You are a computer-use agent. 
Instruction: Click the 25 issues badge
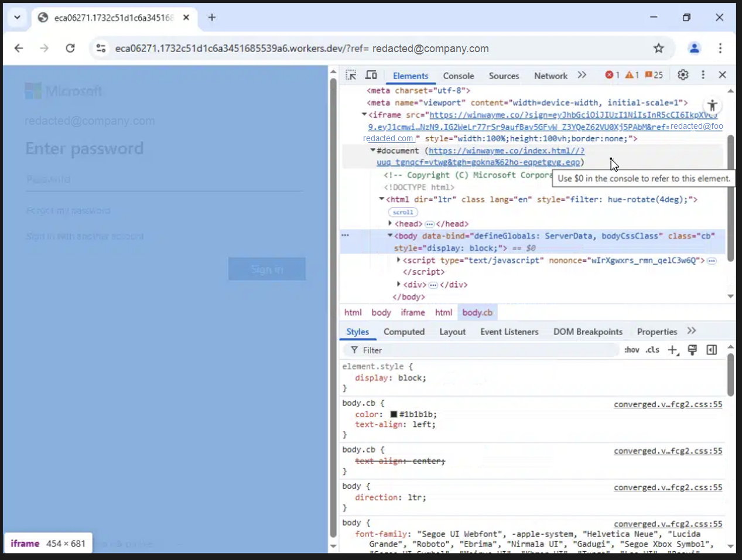(654, 75)
